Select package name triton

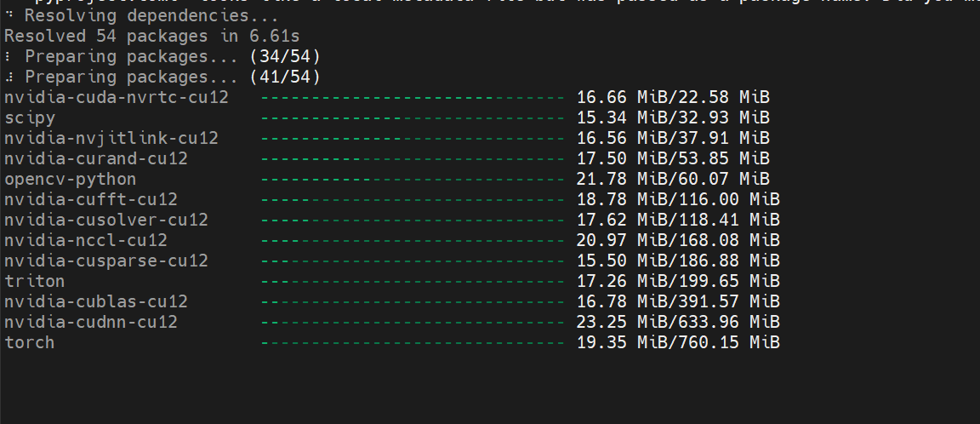click(x=34, y=282)
